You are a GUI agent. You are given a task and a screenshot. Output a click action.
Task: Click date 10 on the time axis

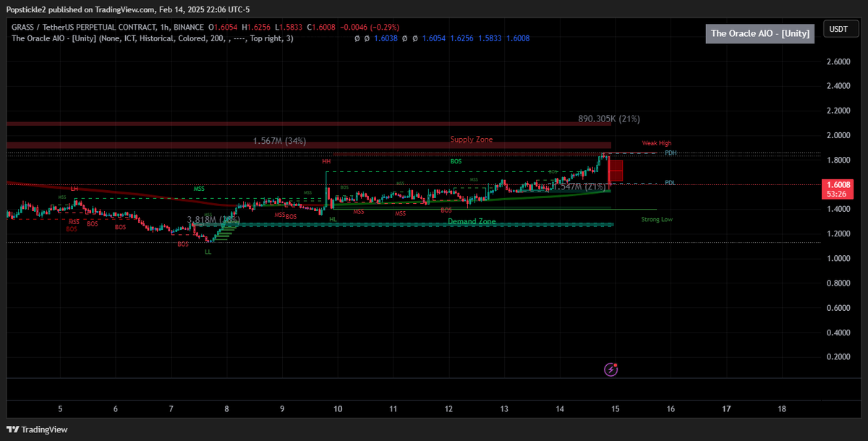[x=338, y=408]
